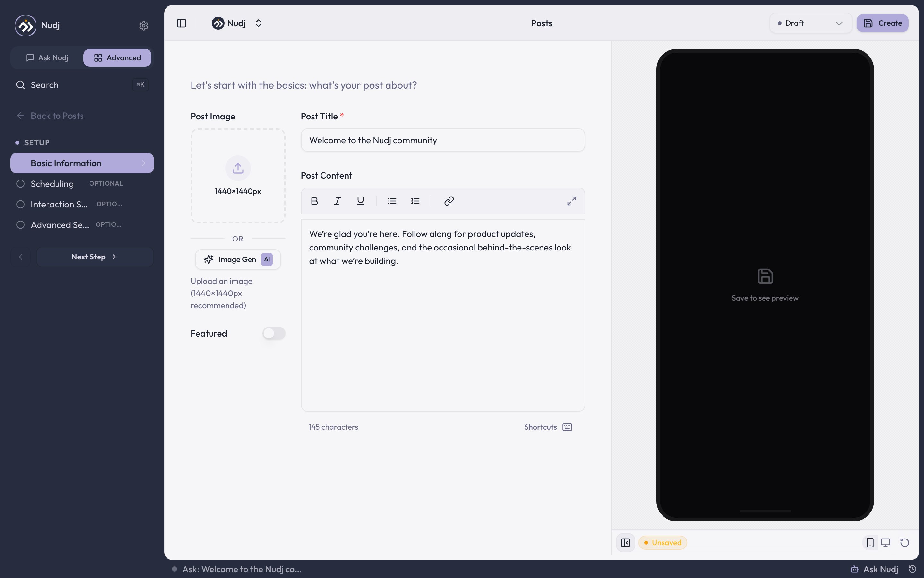The height and width of the screenshot is (578, 924).
Task: Toggle the sidebar panel icon
Action: coord(182,23)
